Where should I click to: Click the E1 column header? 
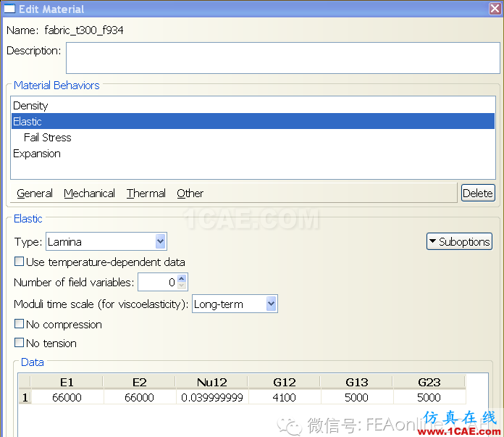coord(67,383)
